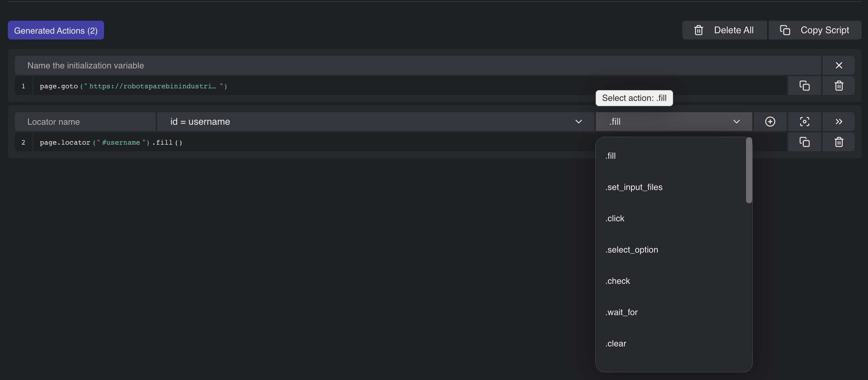868x380 pixels.
Task: Choose .wait_for from the action list
Action: 671,312
